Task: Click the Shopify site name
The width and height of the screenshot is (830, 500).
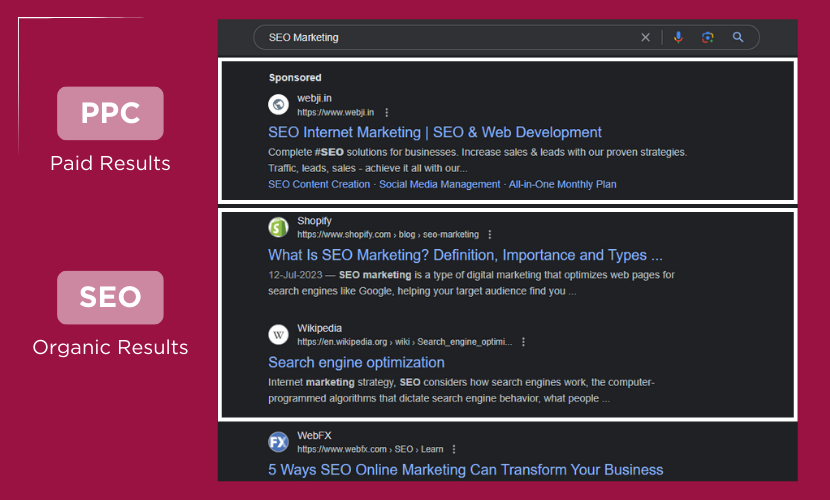Action: coord(314,221)
